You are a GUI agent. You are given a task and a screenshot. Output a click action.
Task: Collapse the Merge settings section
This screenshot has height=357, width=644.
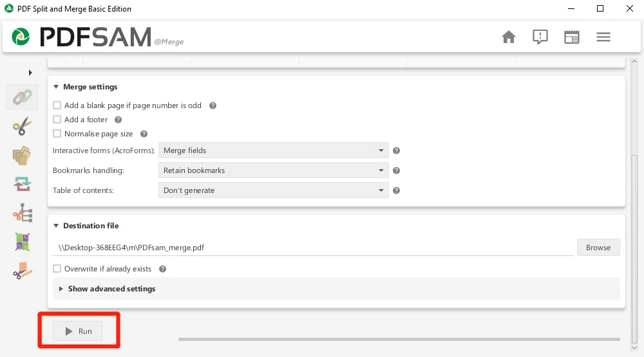[56, 87]
